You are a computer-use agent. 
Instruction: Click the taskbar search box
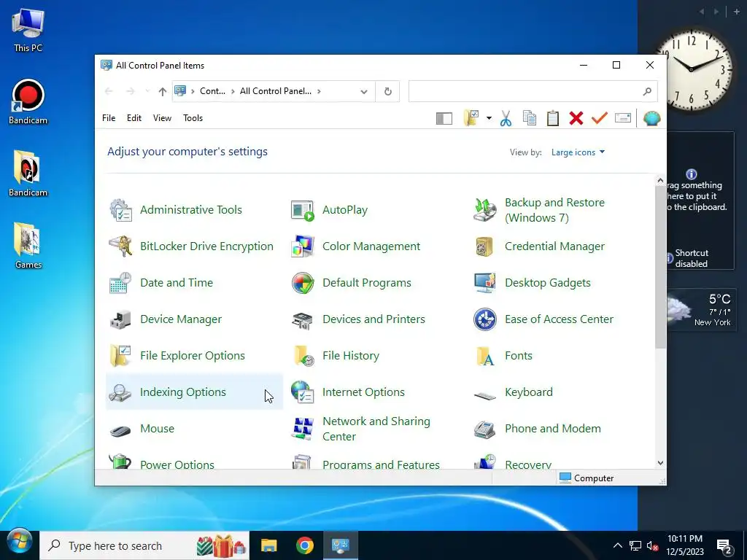144,545
